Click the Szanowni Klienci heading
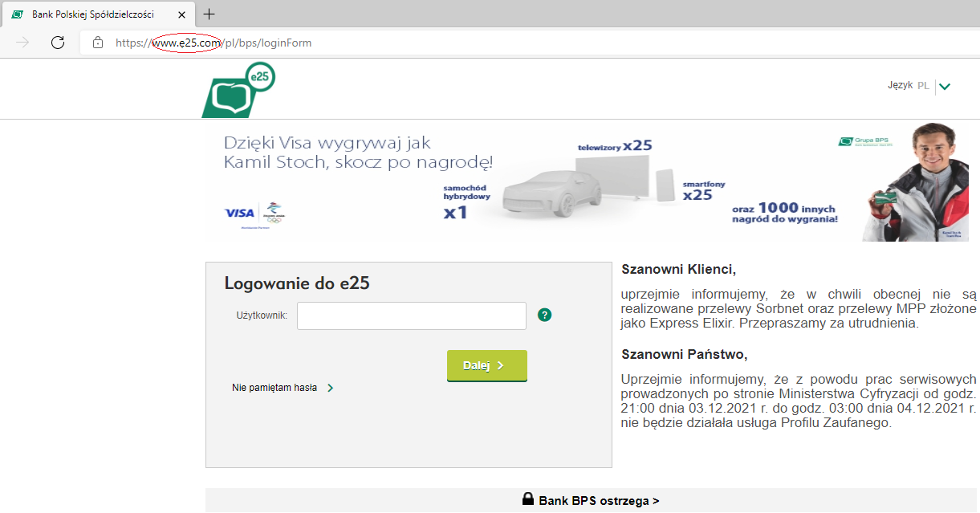This screenshot has height=513, width=980. click(x=678, y=269)
